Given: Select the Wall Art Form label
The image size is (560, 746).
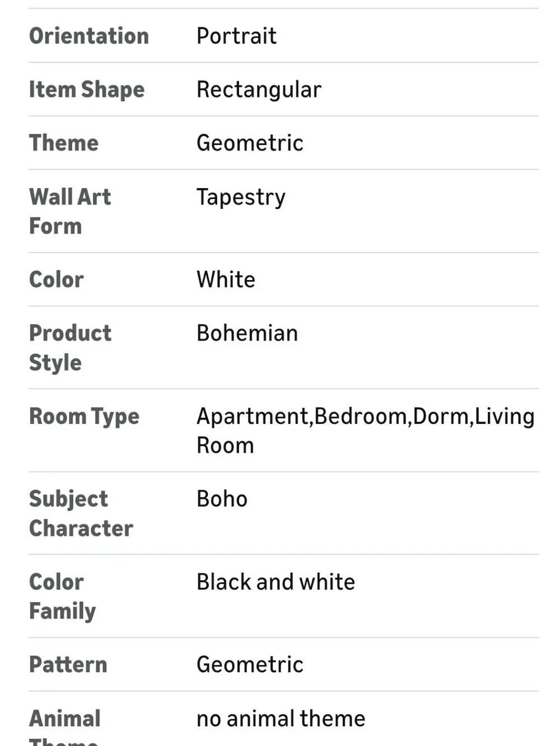Looking at the screenshot, I should (x=70, y=211).
